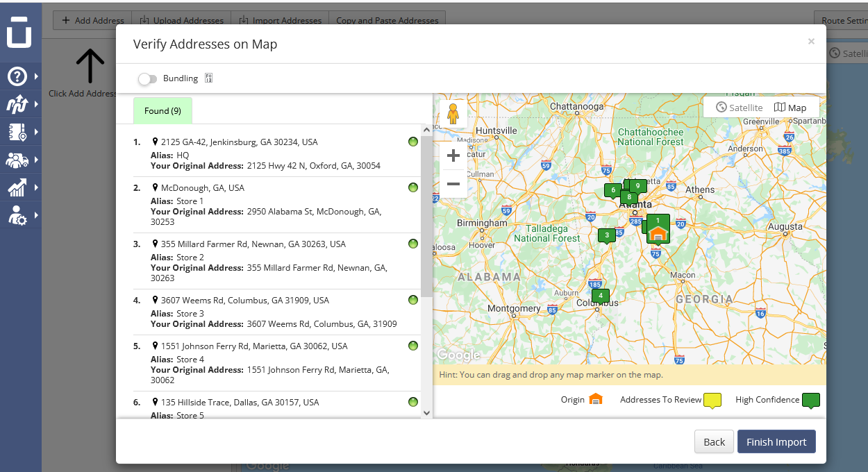This screenshot has width=868, height=472.
Task: Click Add Address in background toolbar
Action: (92, 20)
